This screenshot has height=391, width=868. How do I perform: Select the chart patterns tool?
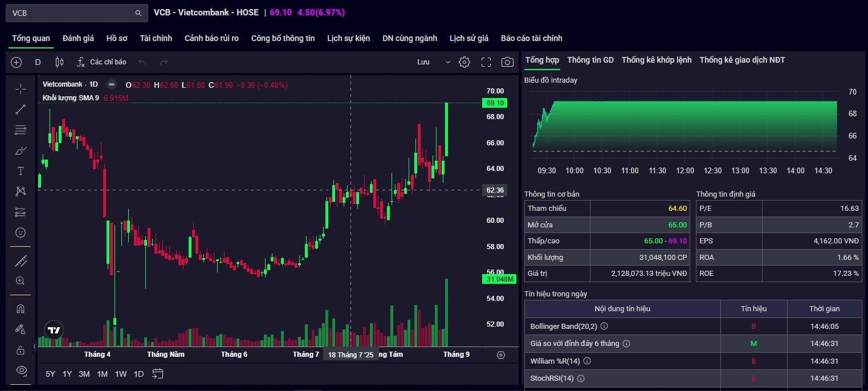pyautogui.click(x=21, y=192)
